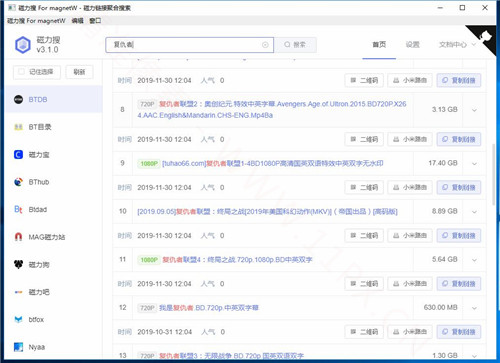Image resolution: width=500 pixels, height=363 pixels.
Task: Send result 9 to 小米路由
Action: [410, 187]
